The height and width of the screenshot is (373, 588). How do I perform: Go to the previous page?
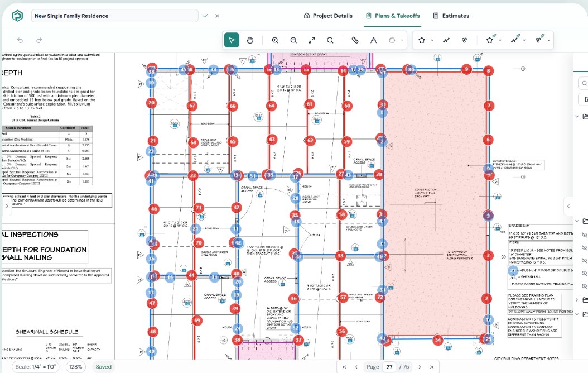(356, 367)
